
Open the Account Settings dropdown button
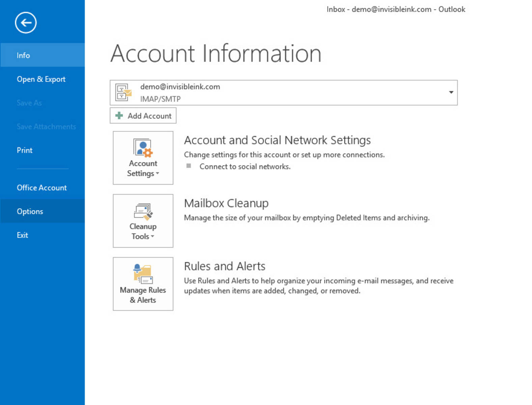tap(143, 158)
